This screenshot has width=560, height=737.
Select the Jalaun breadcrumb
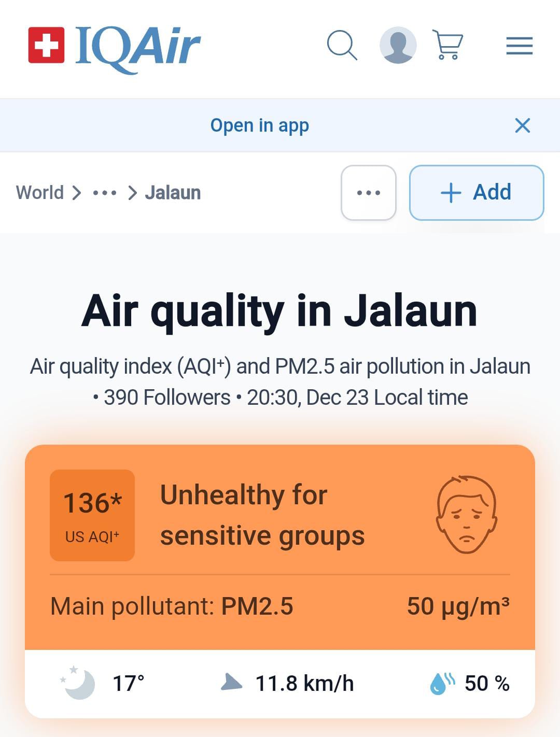(x=173, y=193)
